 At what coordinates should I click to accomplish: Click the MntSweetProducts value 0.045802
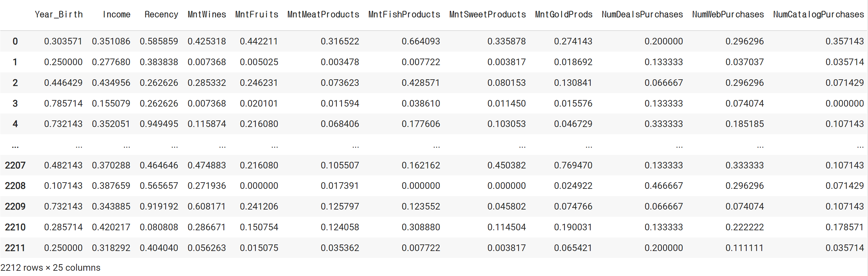506,206
